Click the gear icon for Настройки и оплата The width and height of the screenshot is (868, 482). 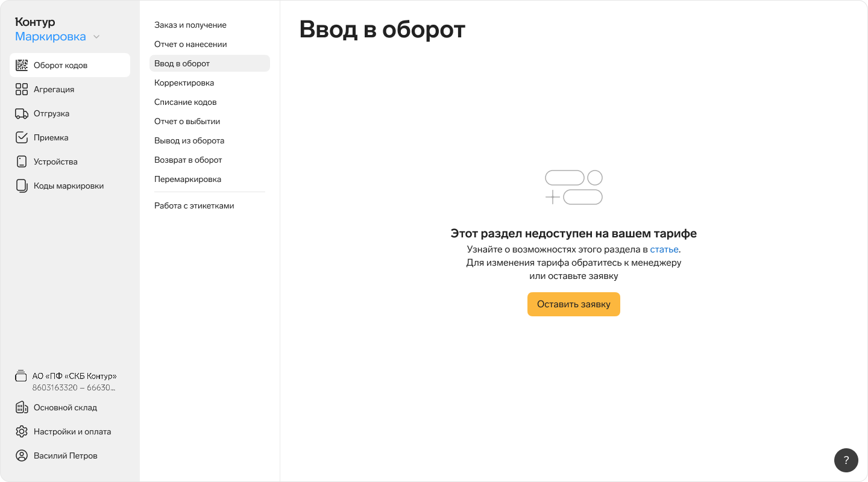(22, 431)
